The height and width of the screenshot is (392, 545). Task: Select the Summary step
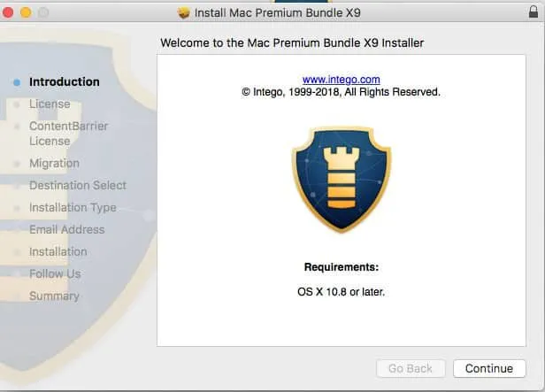pos(54,296)
